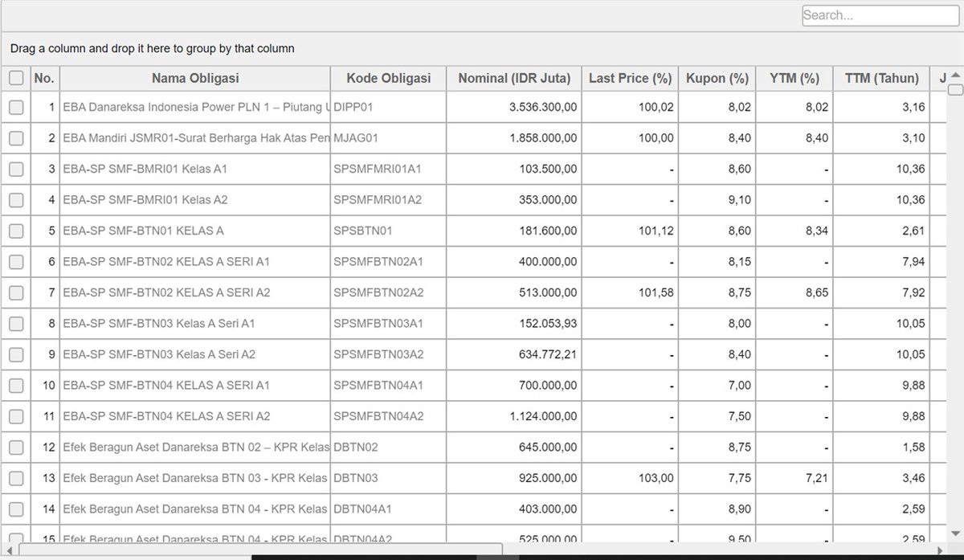Check the box for row 2 MJAG01

pos(16,138)
